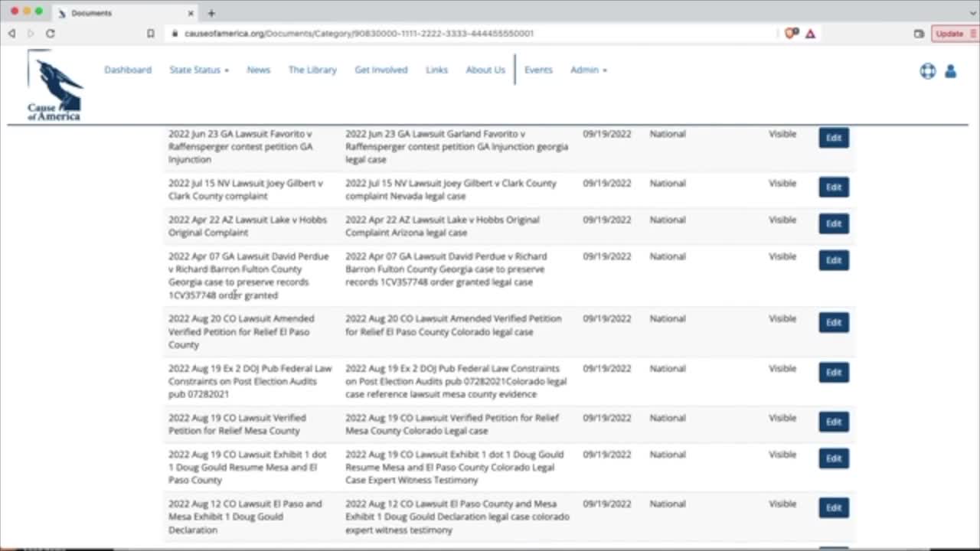Screen dimensions: 980x551
Task: Open Get Involved nav item
Action: point(381,70)
